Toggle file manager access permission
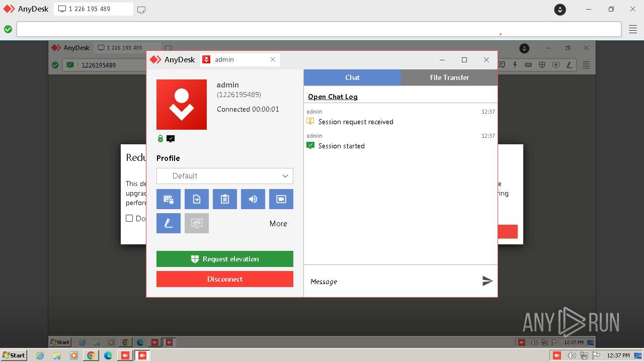Image resolution: width=644 pixels, height=362 pixels. 197,199
